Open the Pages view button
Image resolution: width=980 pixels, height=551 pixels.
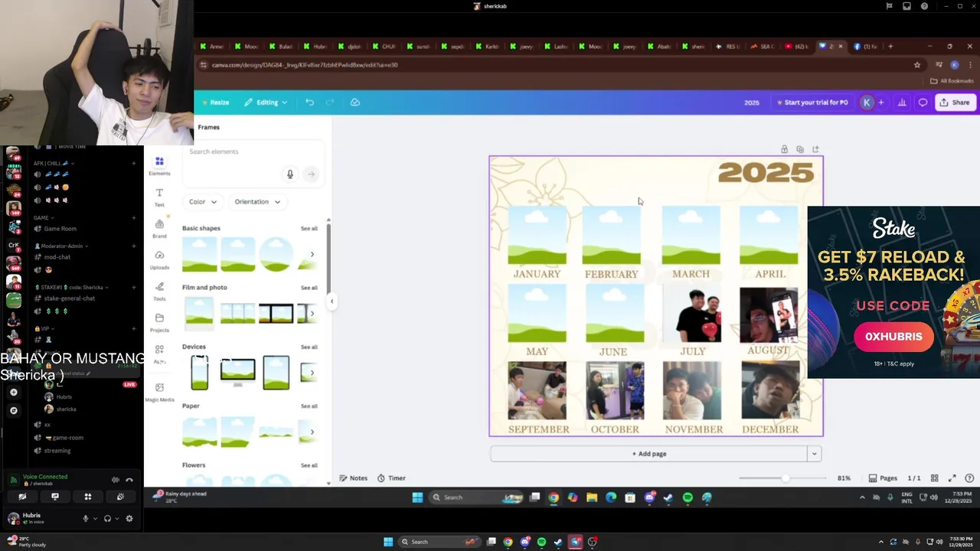click(x=883, y=478)
